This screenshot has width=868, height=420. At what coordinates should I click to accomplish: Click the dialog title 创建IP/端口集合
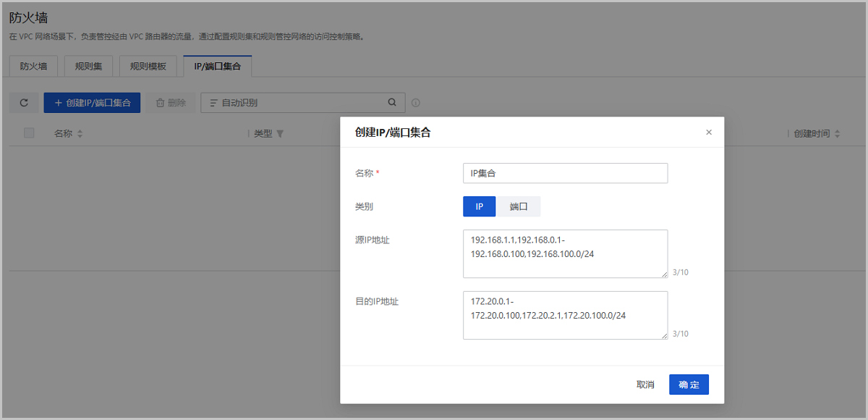click(x=393, y=132)
